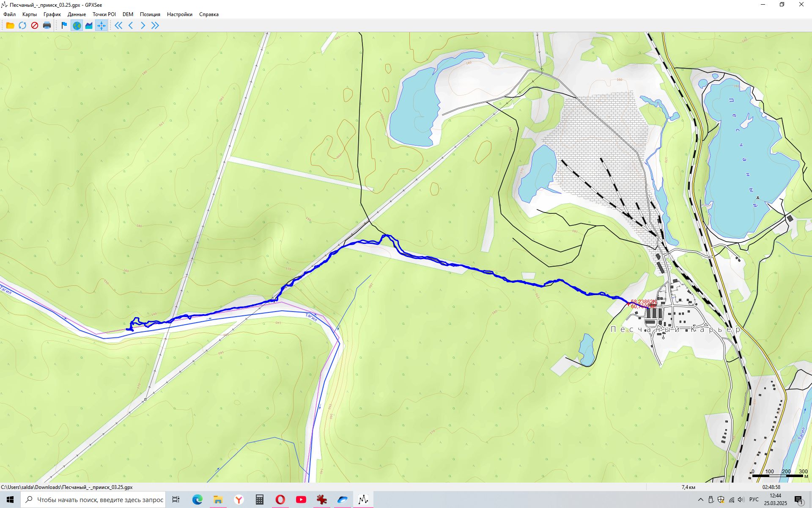Go to next file arrow
This screenshot has width=812, height=508.
click(143, 25)
